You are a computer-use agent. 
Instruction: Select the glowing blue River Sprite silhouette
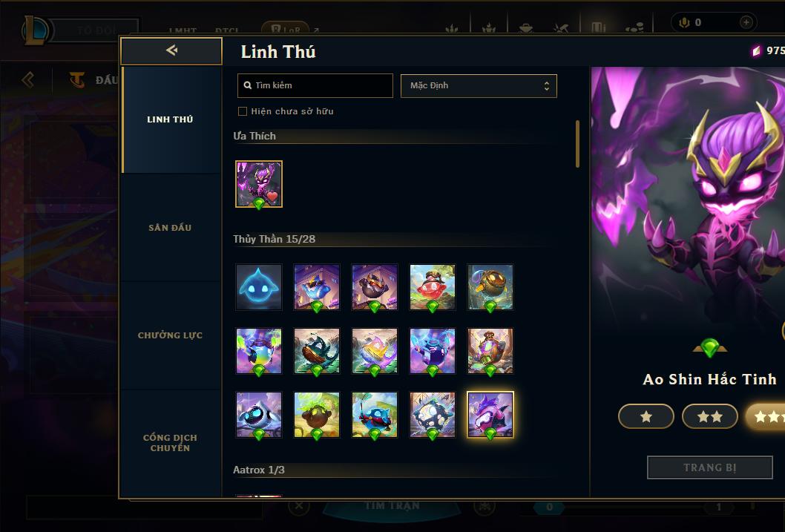click(x=259, y=287)
